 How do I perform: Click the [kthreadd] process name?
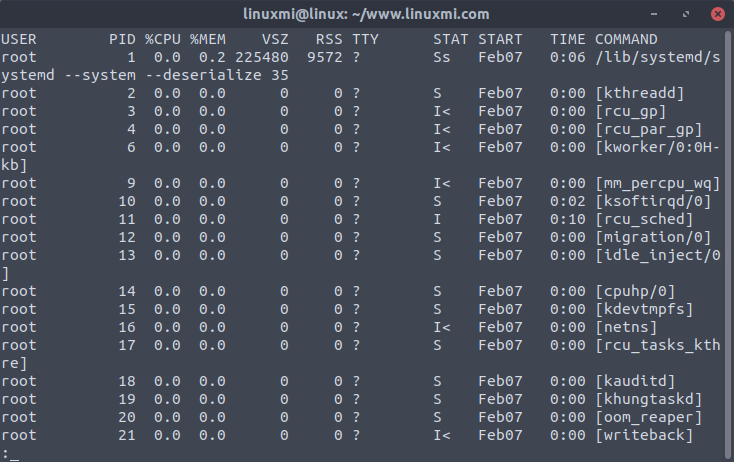[x=639, y=93]
